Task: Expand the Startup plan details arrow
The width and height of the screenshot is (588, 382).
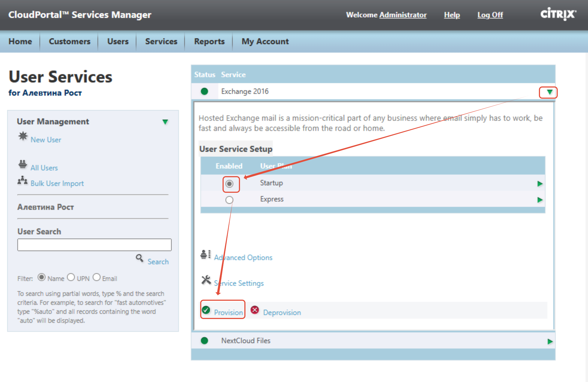Action: [540, 184]
